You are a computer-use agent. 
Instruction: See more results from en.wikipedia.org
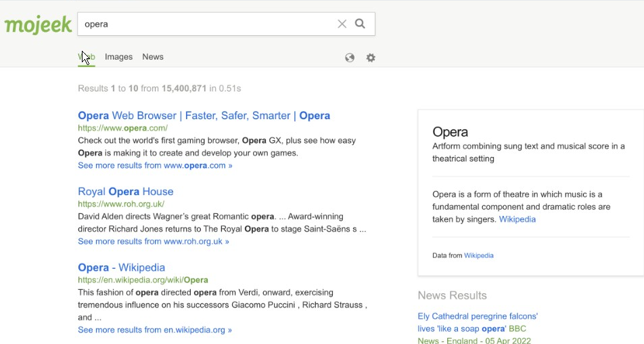(155, 330)
